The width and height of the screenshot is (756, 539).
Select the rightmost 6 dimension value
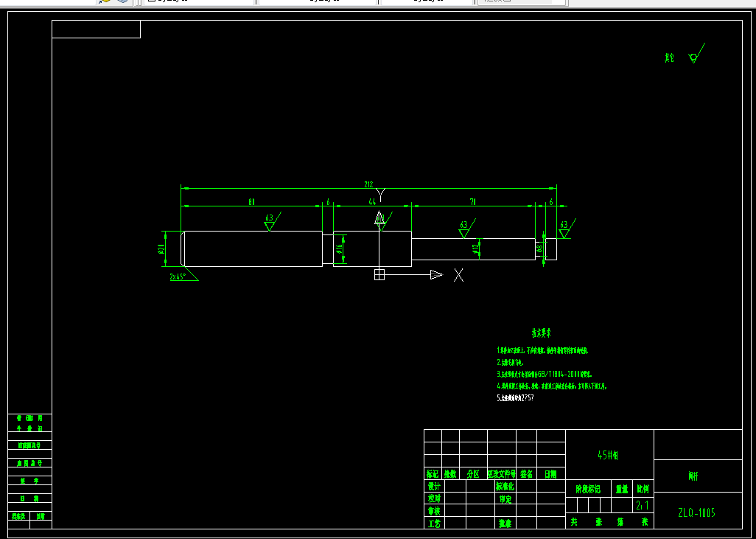click(551, 202)
